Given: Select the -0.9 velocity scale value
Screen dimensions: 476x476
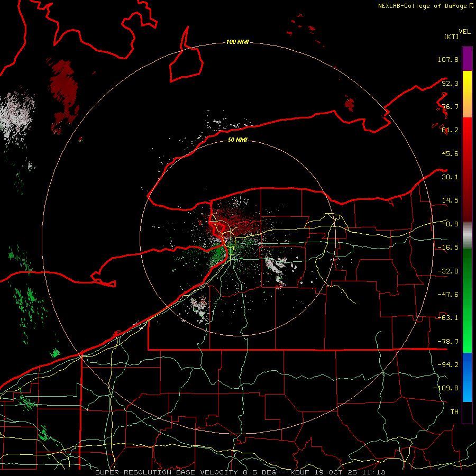Looking at the screenshot, I should coord(450,224).
